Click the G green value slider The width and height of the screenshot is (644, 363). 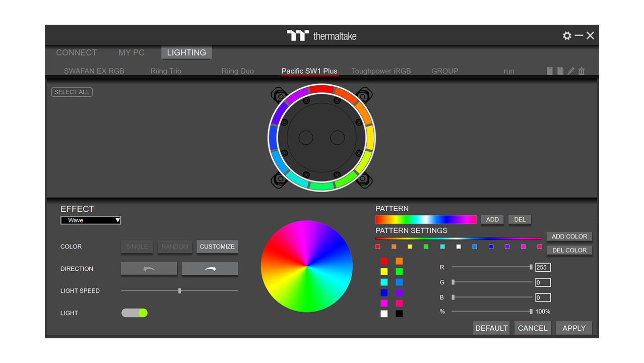pos(492,282)
